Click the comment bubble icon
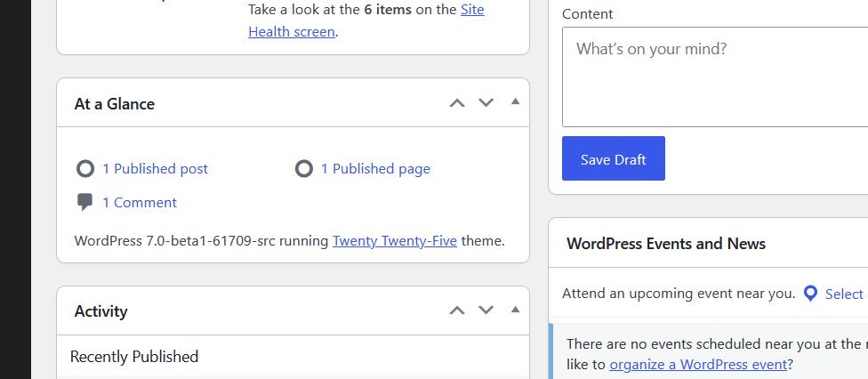Viewport: 868px width, 379px height. pyautogui.click(x=85, y=202)
